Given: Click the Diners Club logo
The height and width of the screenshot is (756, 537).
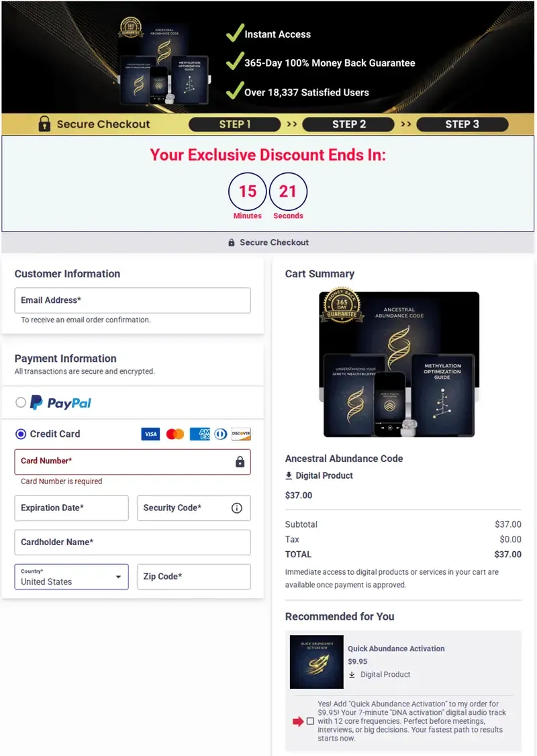Looking at the screenshot, I should pos(221,434).
